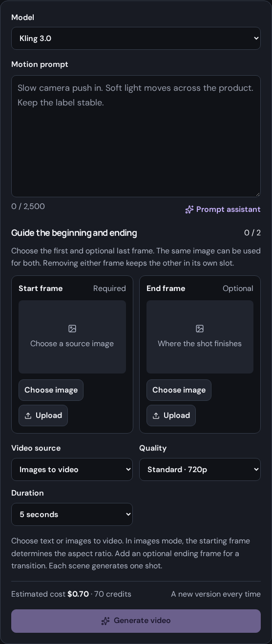Choose image for the Start frame

[51, 390]
